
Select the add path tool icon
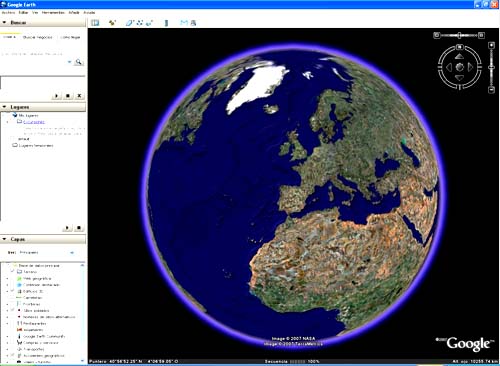140,23
